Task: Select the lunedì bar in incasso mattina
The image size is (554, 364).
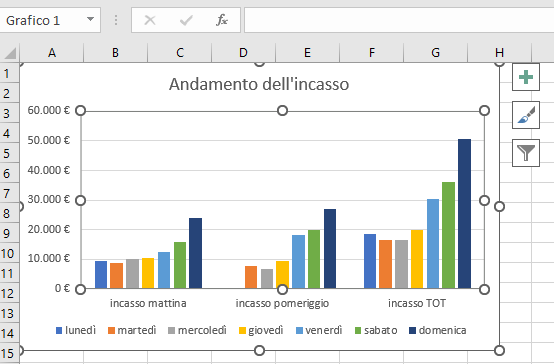Action: point(101,275)
